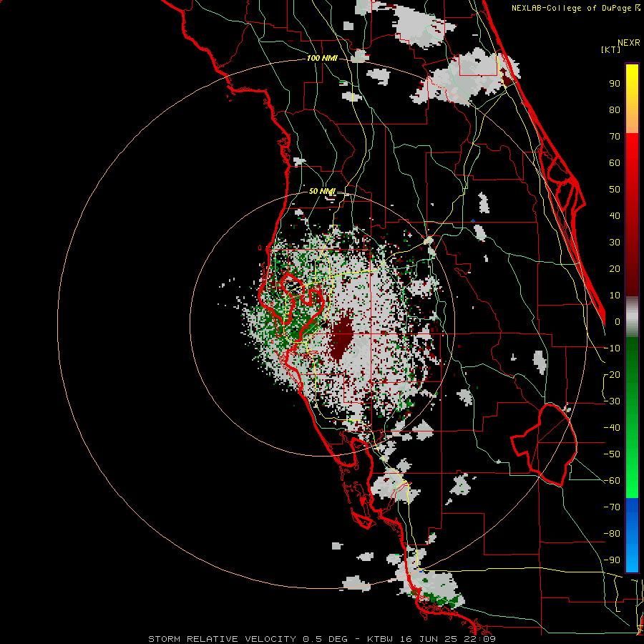644x644 pixels.
Task: Click the -40 value on velocity scale
Action: [x=612, y=428]
